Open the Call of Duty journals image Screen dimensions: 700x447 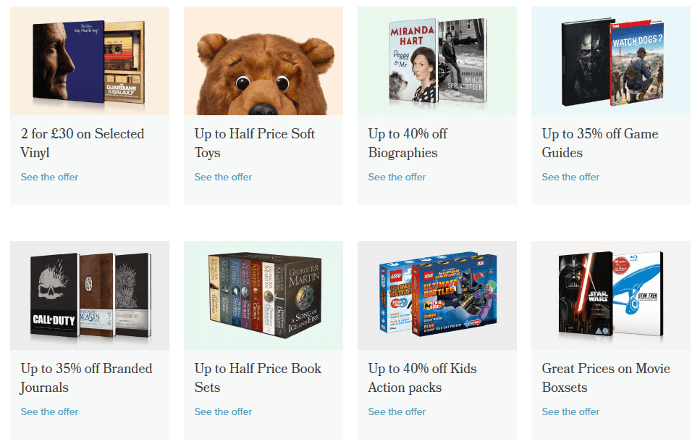(x=90, y=295)
